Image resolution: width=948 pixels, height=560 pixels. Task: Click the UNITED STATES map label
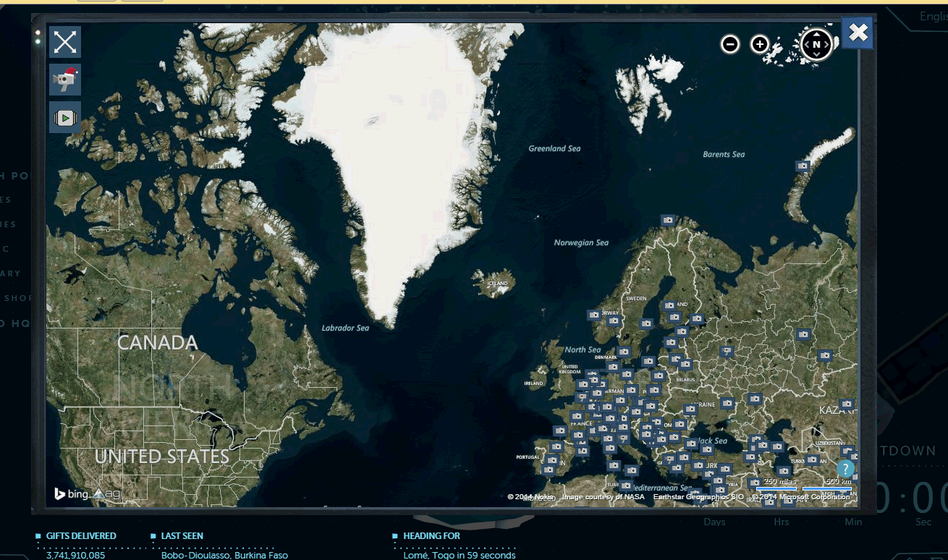pos(162,457)
